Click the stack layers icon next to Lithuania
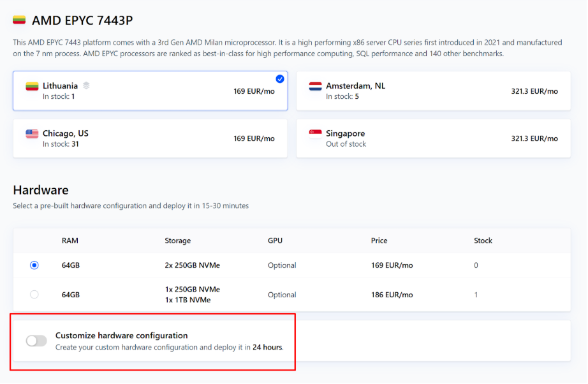Viewport: 588px width, 384px height. coord(86,85)
